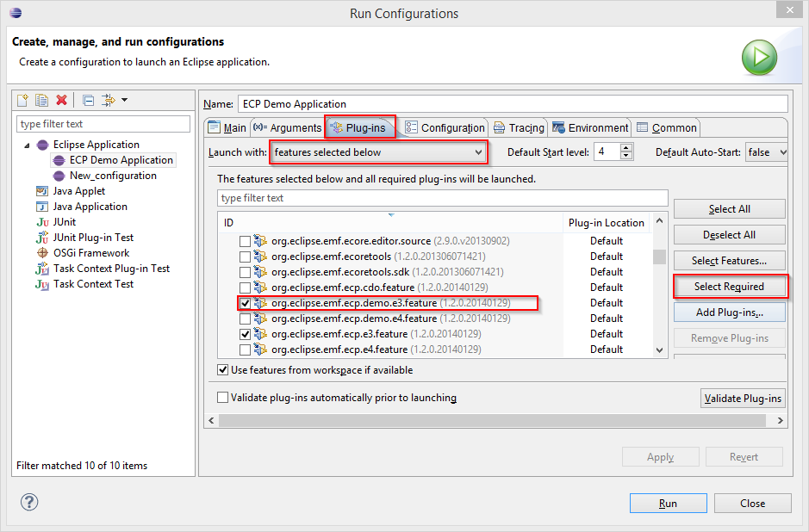Check org.eclipse.emf.ecp.demo.e4.feature checkbox

(x=245, y=319)
